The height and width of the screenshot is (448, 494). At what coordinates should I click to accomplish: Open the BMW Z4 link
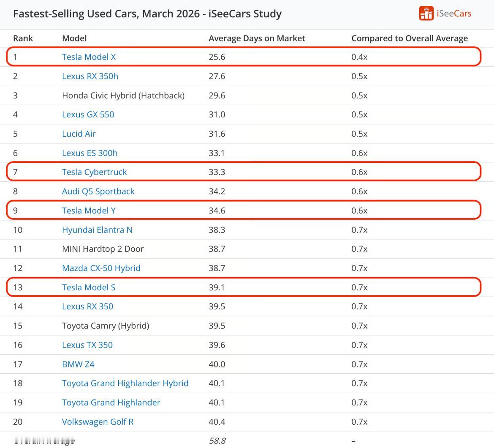[78, 364]
